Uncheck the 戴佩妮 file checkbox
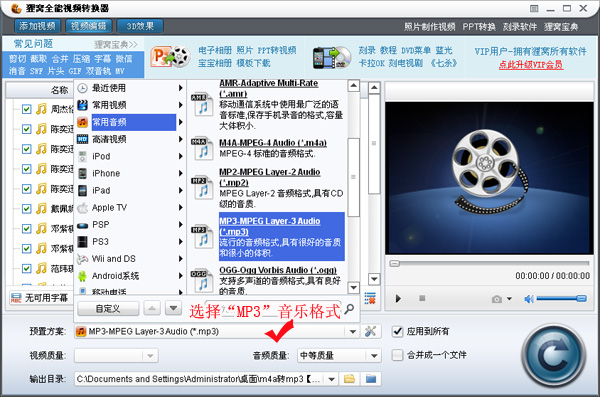 (26, 209)
